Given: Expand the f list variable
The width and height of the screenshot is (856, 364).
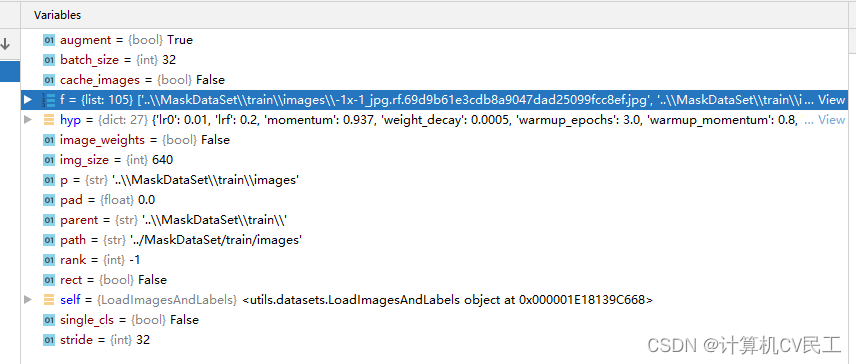Looking at the screenshot, I should (x=28, y=100).
